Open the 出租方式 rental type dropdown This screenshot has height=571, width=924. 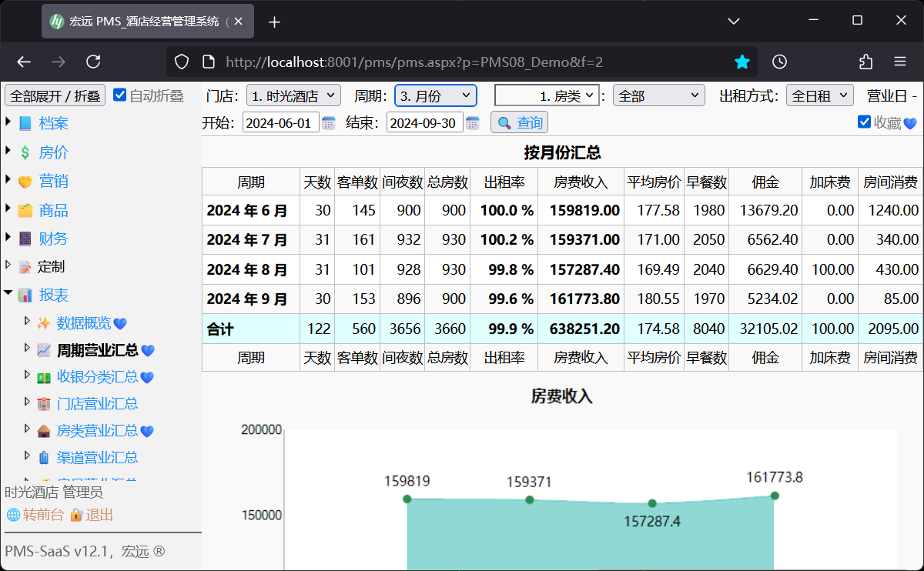click(819, 96)
